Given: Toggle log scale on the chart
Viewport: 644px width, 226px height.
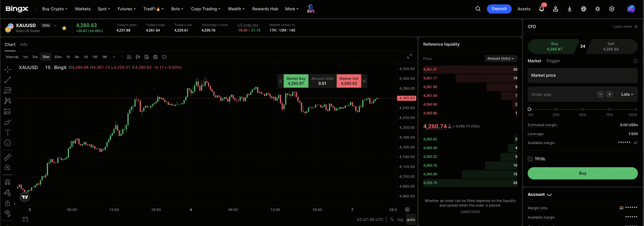Looking at the screenshot, I should 400,219.
